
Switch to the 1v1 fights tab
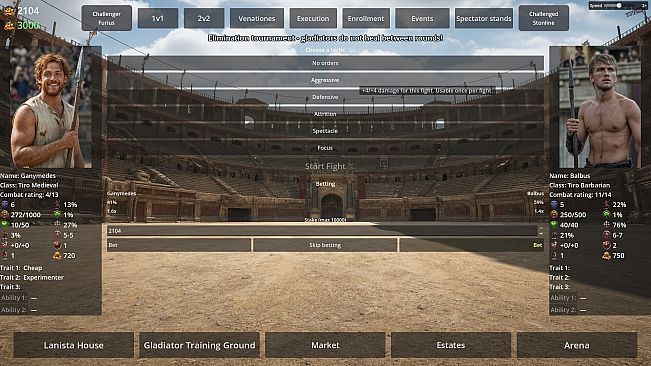[x=158, y=18]
